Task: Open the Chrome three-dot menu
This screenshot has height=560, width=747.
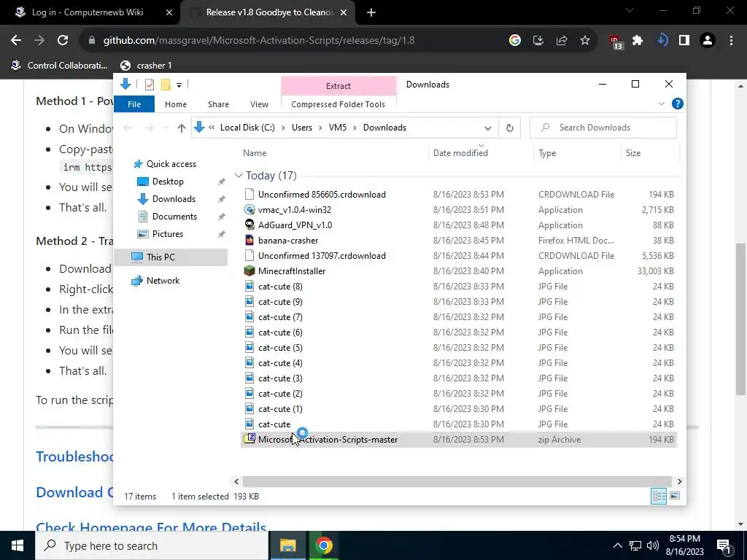Action: coord(731,41)
